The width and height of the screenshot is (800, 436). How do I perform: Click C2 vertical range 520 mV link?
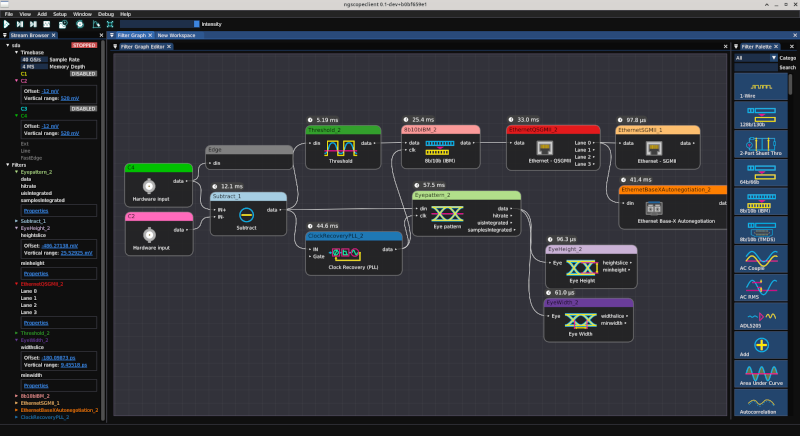[70, 98]
